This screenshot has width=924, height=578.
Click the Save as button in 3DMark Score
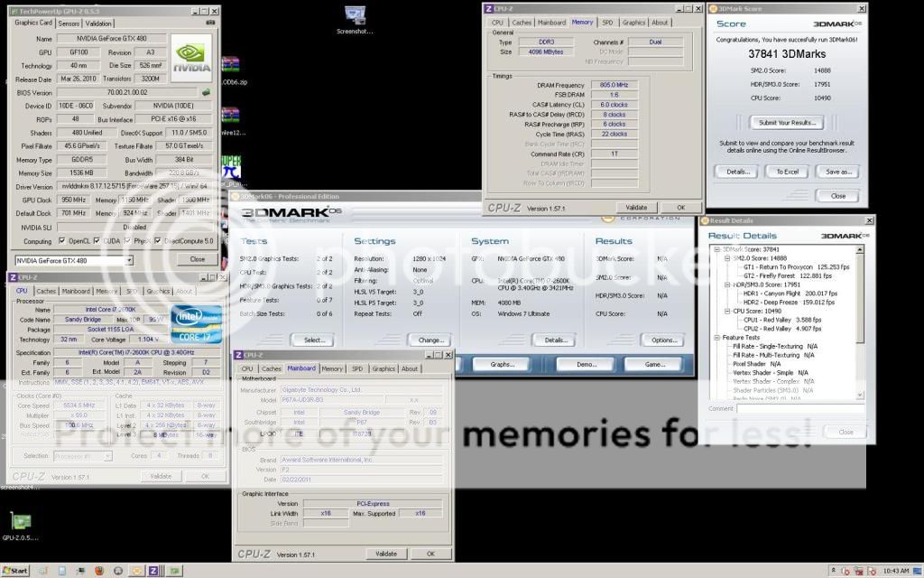838,172
